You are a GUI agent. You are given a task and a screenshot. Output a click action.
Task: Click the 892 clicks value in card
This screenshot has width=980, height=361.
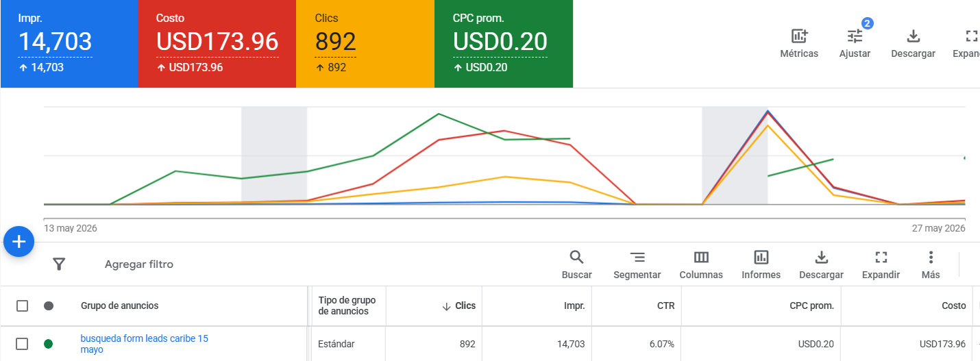pyautogui.click(x=335, y=42)
